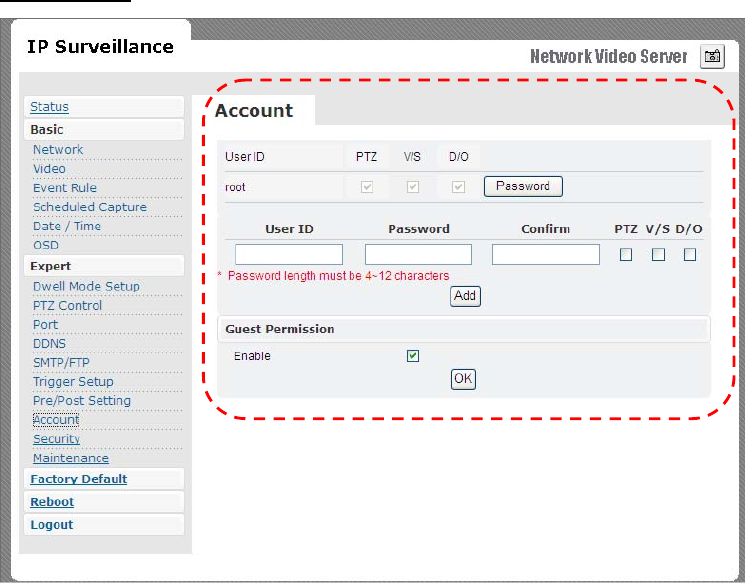Focus the Confirm password input field
Viewport: 745px width, 583px height.
click(545, 254)
